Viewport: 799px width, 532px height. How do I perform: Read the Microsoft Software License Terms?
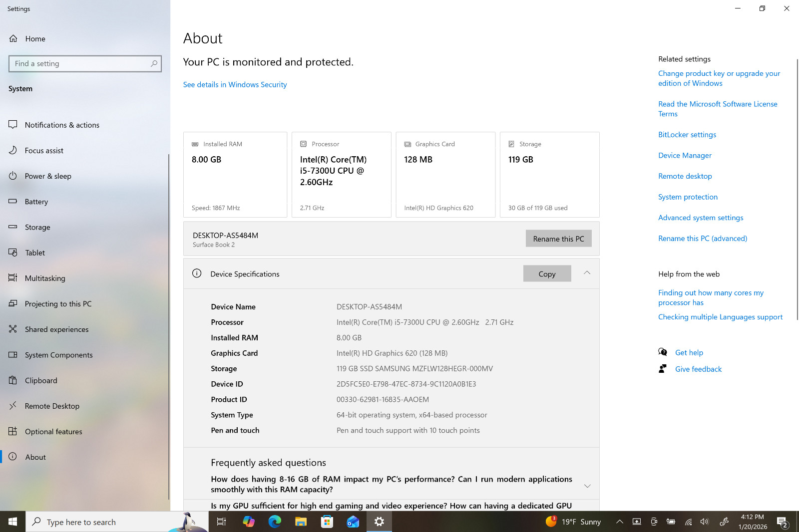(718, 109)
